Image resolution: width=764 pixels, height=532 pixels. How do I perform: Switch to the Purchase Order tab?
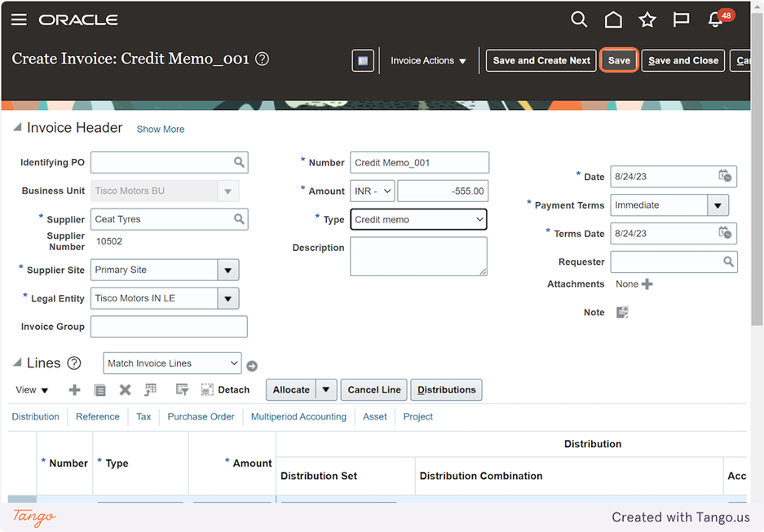pos(201,416)
